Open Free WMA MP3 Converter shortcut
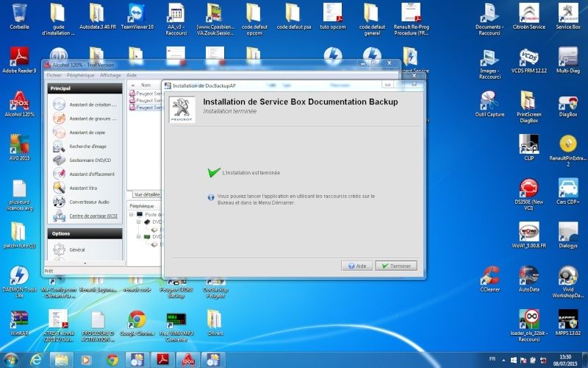The width and height of the screenshot is (588, 368). pyautogui.click(x=176, y=327)
